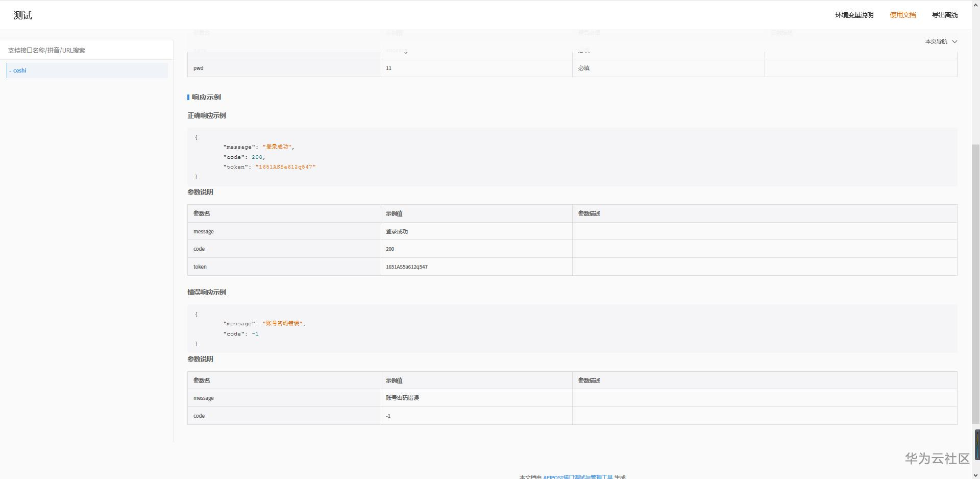Screen dimensions: 980x479
Task: Click the code value 200 in the JSON
Action: [x=257, y=157]
